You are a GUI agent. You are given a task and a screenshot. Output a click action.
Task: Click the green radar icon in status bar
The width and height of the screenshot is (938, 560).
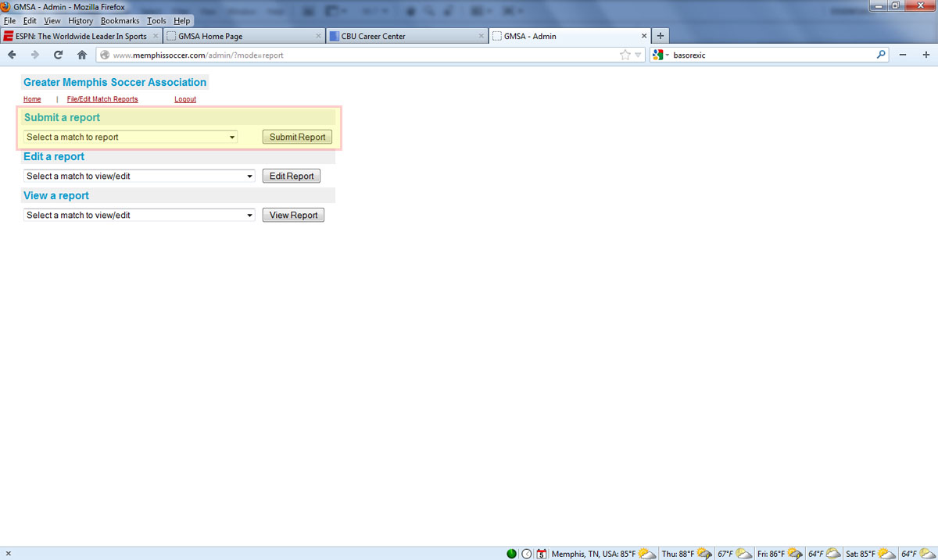point(511,554)
